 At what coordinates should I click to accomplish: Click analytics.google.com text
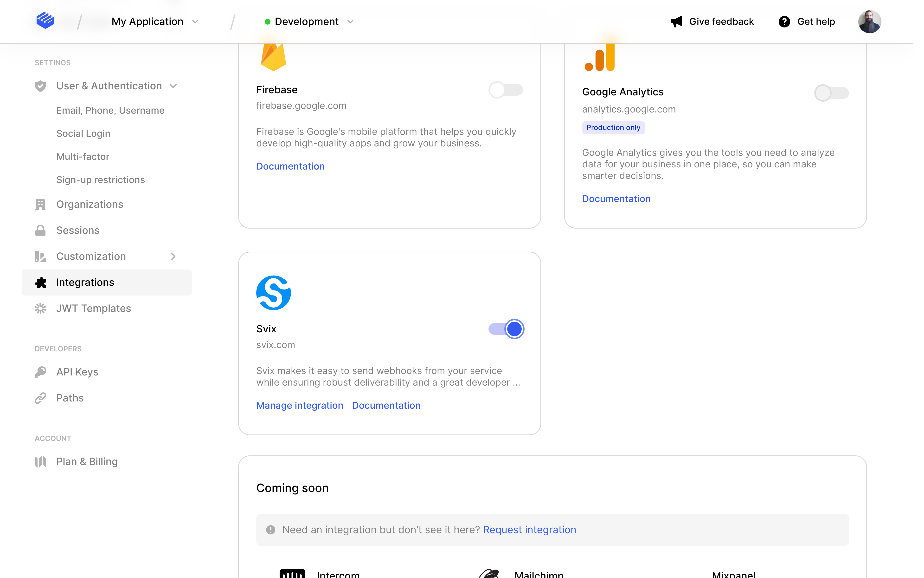(629, 109)
